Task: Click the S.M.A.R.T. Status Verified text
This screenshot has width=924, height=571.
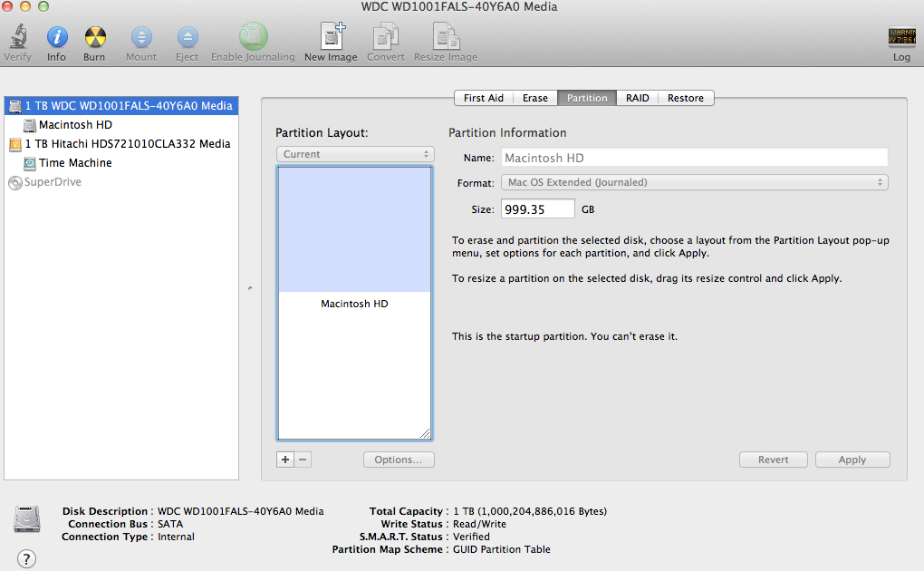Action: pyautogui.click(x=471, y=537)
